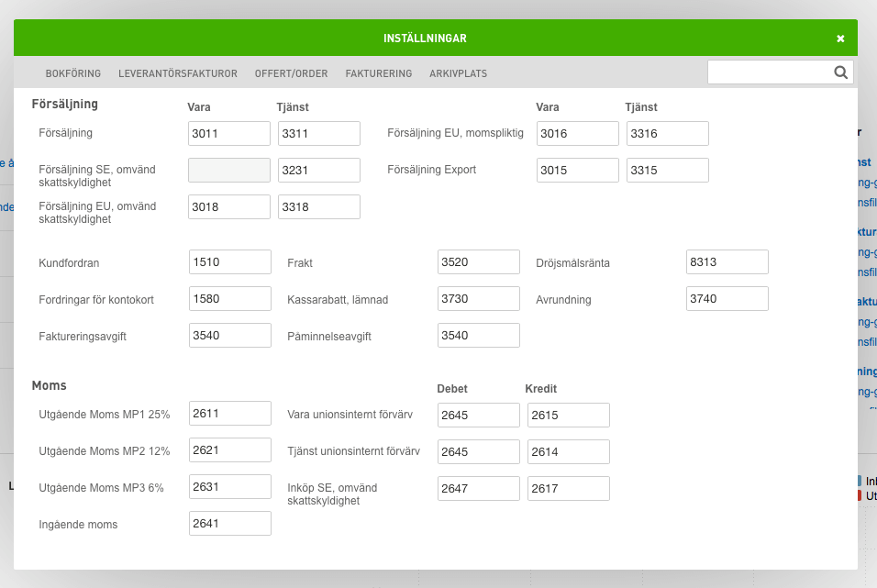
Task: Click Försäljning Export Vara field 3015
Action: pyautogui.click(x=577, y=171)
